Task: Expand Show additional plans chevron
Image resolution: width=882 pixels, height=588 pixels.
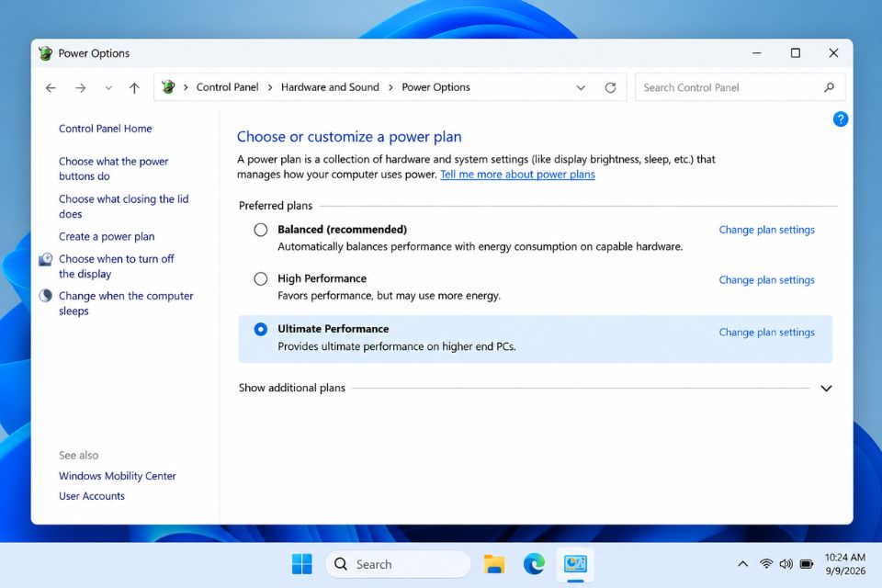Action: 826,389
